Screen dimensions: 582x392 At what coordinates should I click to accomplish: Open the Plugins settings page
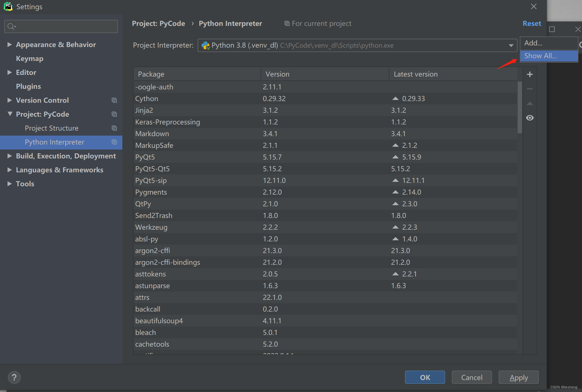pos(28,86)
